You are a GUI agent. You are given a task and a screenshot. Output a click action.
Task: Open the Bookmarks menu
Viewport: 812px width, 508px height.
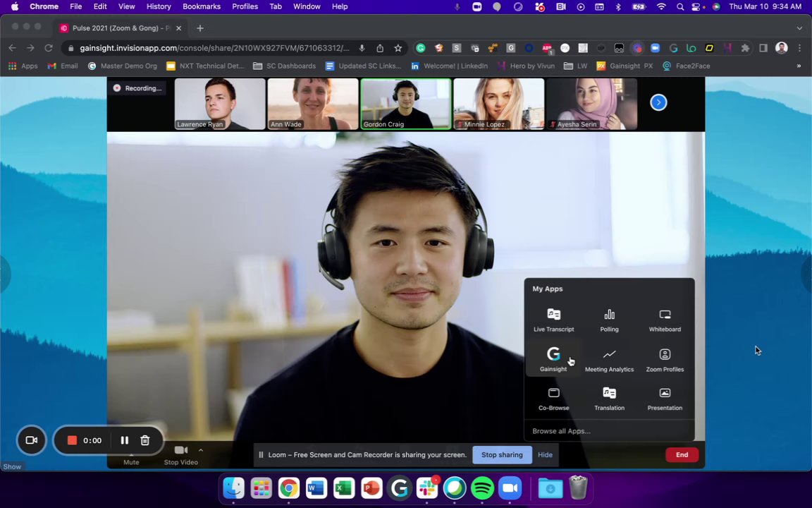point(202,7)
